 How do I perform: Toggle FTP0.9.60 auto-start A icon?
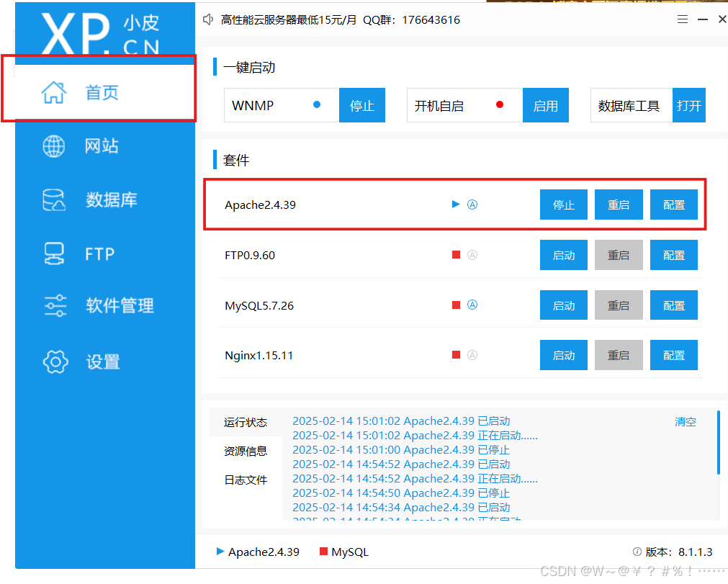472,255
